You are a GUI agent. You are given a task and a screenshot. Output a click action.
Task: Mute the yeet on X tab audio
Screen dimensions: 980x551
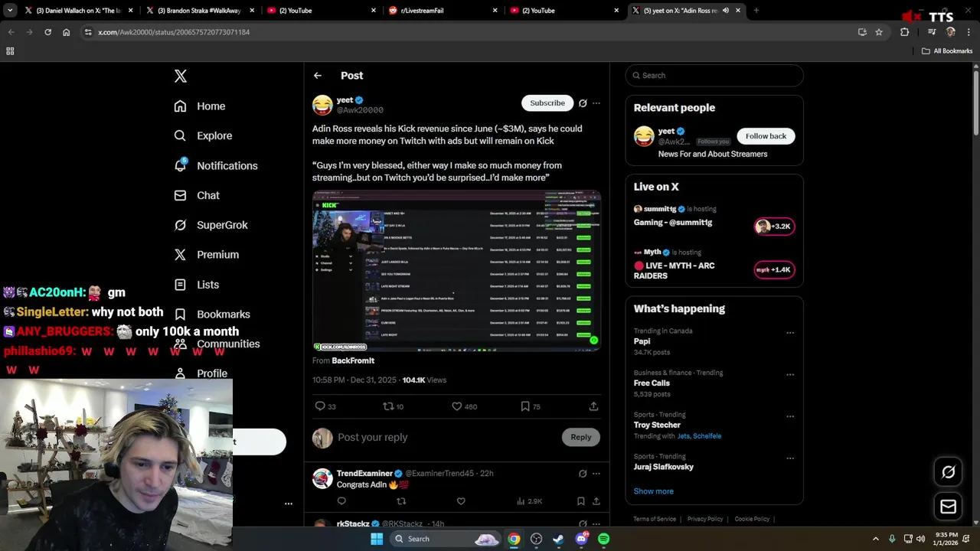pyautogui.click(x=726, y=11)
